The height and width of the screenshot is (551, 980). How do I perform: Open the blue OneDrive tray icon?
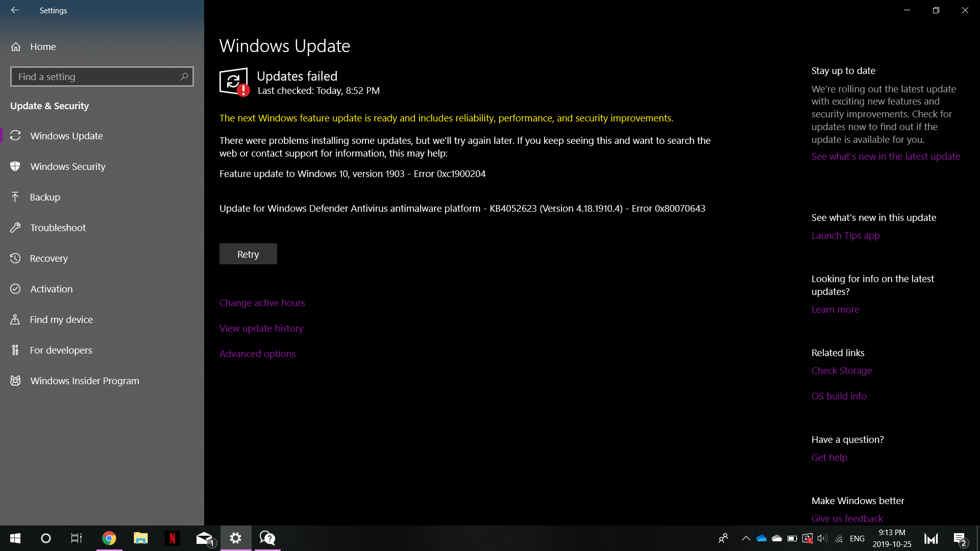tap(762, 538)
